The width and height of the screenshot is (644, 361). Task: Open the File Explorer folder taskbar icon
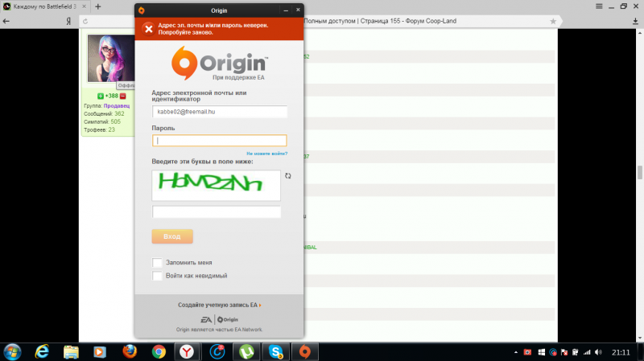[x=71, y=352]
